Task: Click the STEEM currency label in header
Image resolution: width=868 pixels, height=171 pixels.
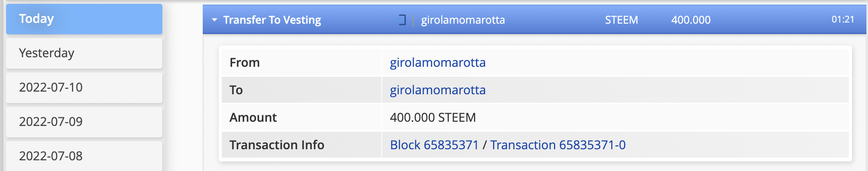Action: tap(621, 20)
